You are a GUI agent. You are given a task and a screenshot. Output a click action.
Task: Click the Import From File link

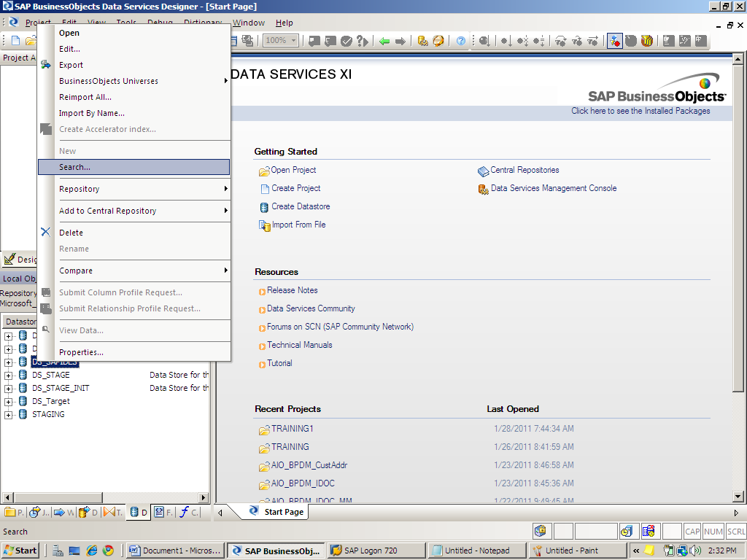[x=298, y=225]
